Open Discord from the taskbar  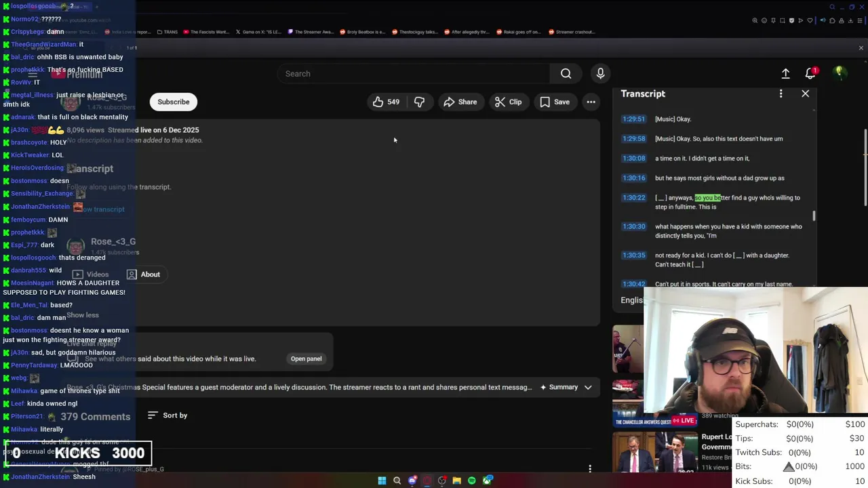[x=412, y=481]
